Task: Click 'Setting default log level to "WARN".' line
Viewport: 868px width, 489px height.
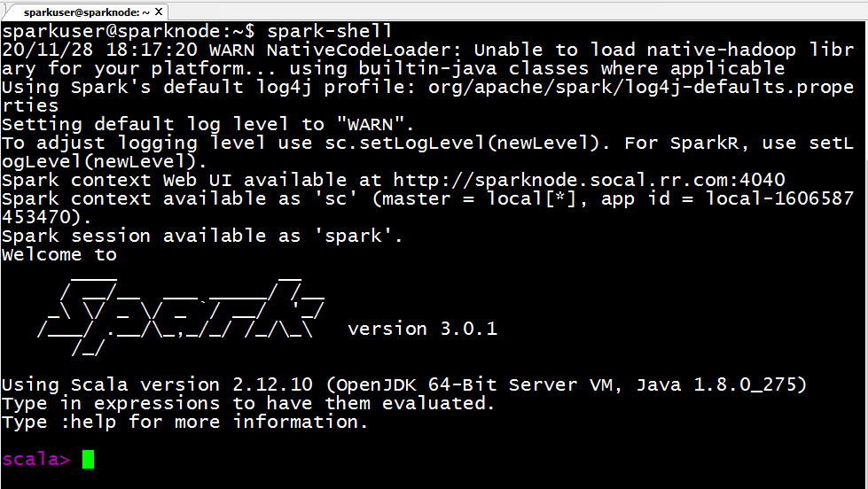Action: [207, 124]
